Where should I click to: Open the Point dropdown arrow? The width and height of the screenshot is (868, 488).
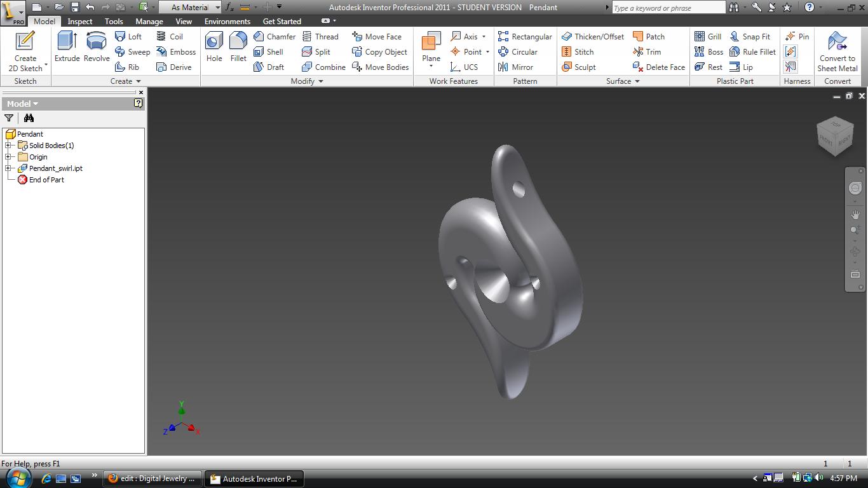pos(487,52)
